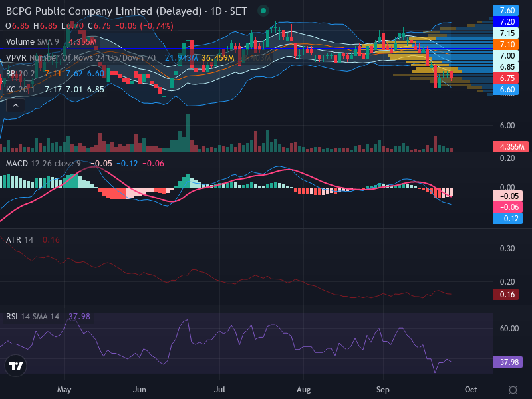532x399 pixels.
Task: Click the 7.60 price label on the scale
Action: point(506,11)
